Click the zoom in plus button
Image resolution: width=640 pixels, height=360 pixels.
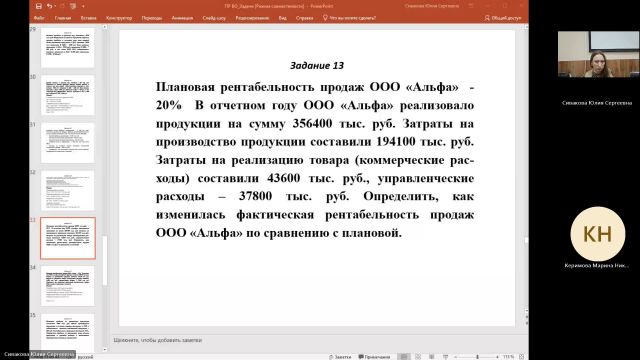coord(497,357)
